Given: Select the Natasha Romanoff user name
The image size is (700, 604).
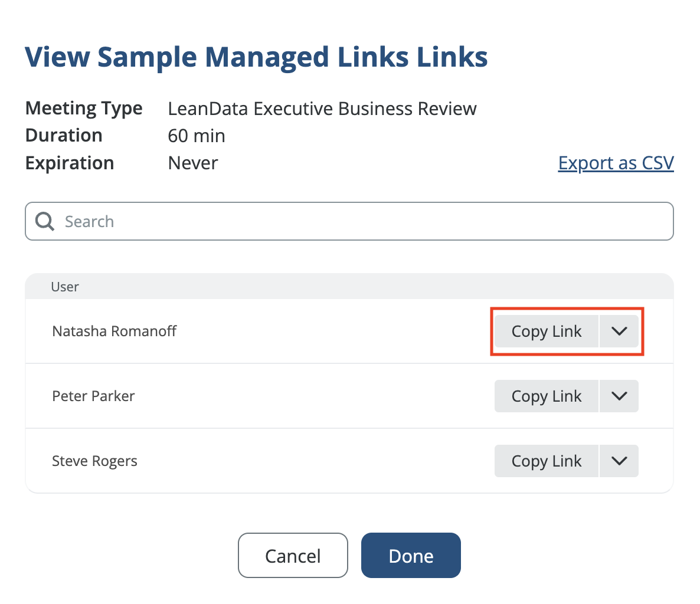Looking at the screenshot, I should click(x=115, y=331).
